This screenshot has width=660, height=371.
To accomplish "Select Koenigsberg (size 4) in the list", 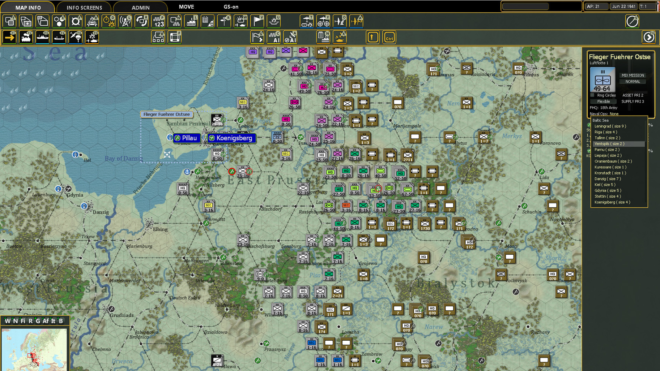I will pos(618,203).
